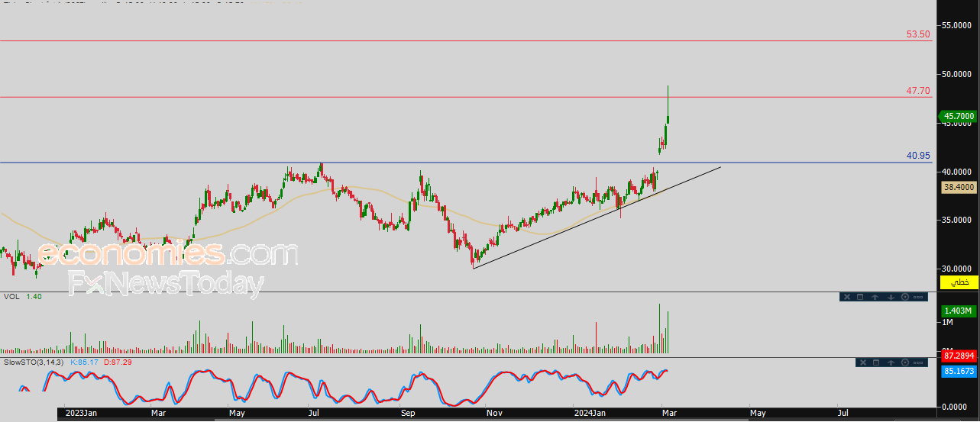
Task: Select the SlowSTO(3,14,3) indicator label
Action: pos(34,362)
